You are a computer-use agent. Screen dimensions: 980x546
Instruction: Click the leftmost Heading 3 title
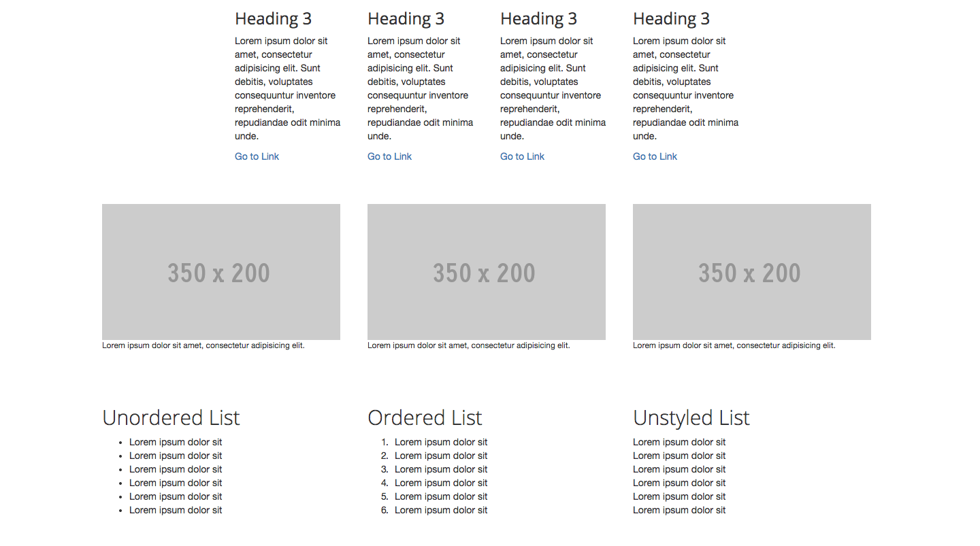[x=273, y=19]
